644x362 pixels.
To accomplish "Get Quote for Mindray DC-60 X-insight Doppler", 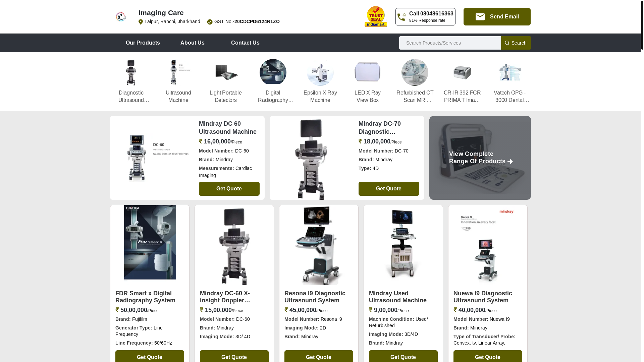I will [234, 356].
